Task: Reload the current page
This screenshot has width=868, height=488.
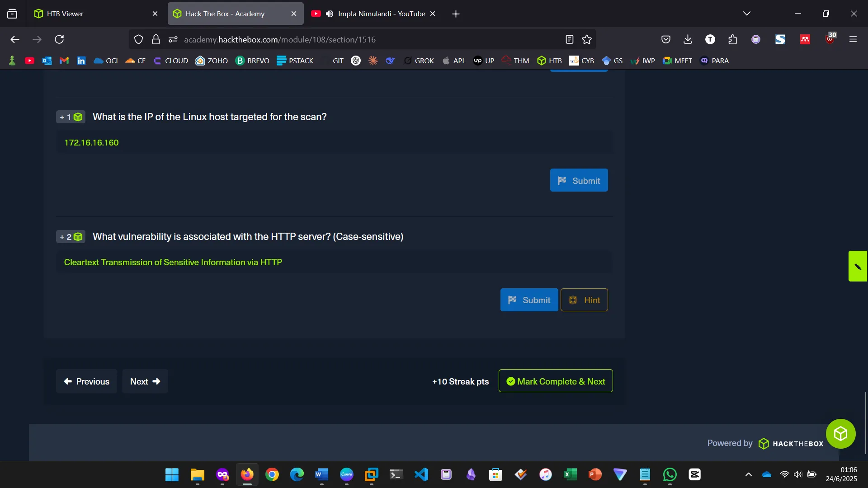Action: (x=59, y=40)
